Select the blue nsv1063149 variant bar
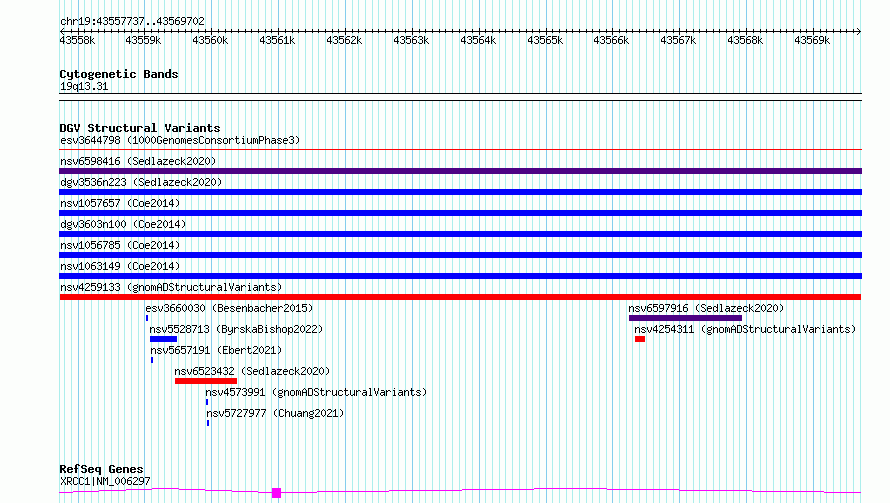890x503 pixels. click(x=460, y=276)
